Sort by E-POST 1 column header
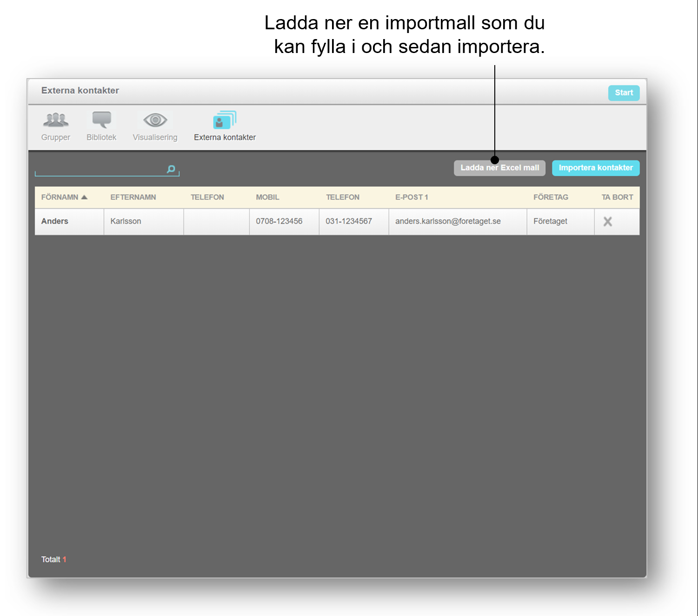Screen dimensions: 698x616 coord(412,197)
